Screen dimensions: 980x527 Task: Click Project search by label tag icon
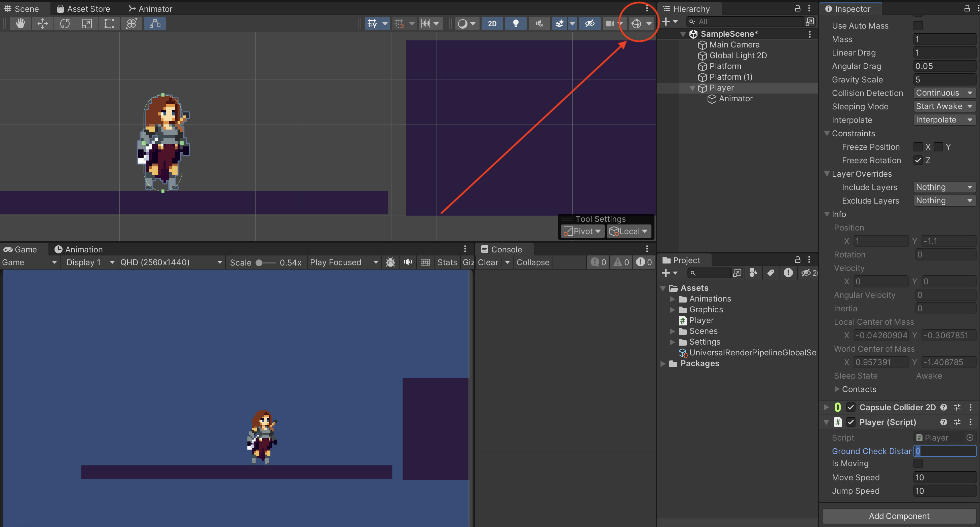[770, 273]
